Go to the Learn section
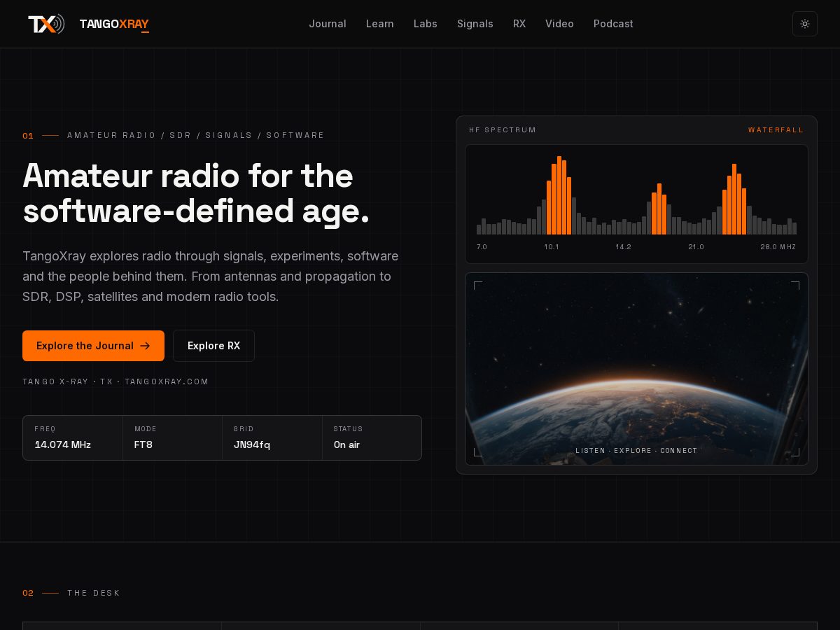The image size is (840, 630). pos(380,24)
